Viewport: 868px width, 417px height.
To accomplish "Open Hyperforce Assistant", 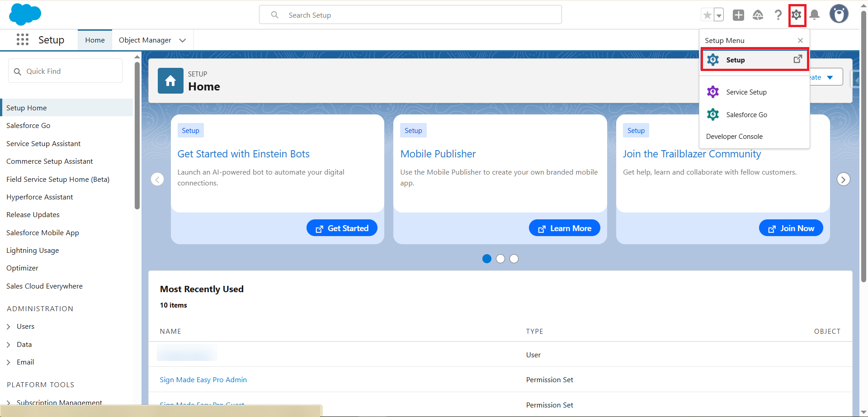I will (x=40, y=197).
